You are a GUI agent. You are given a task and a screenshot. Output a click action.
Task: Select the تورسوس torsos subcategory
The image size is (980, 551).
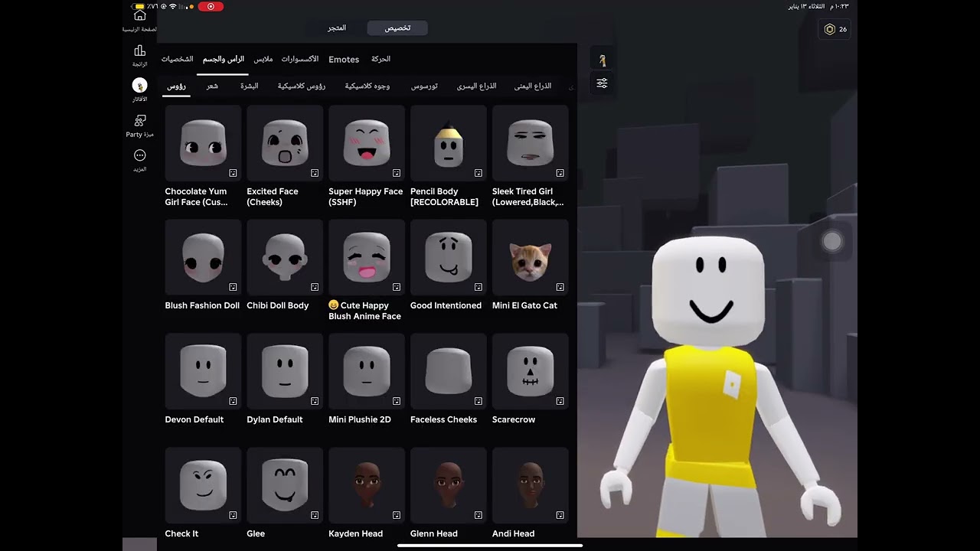point(424,86)
